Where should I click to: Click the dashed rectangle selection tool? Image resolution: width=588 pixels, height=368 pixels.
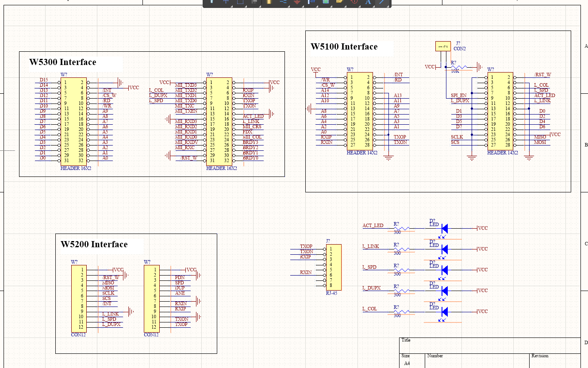tap(240, 2)
